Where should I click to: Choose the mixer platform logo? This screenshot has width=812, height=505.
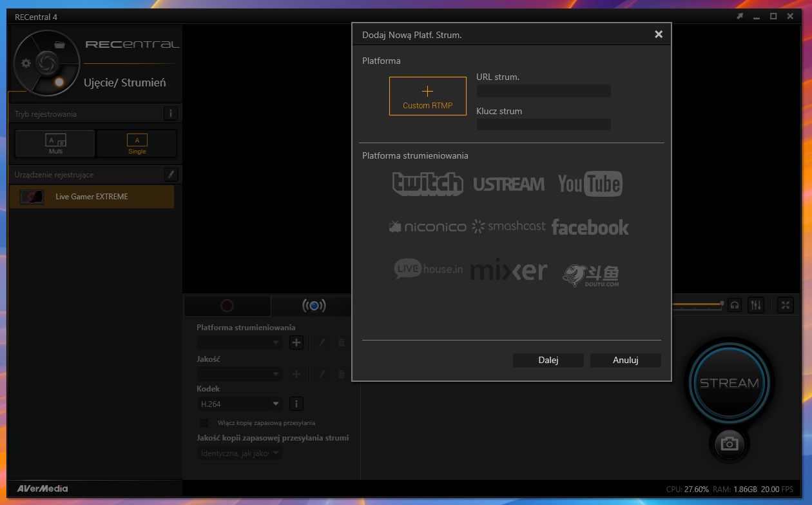[508, 270]
